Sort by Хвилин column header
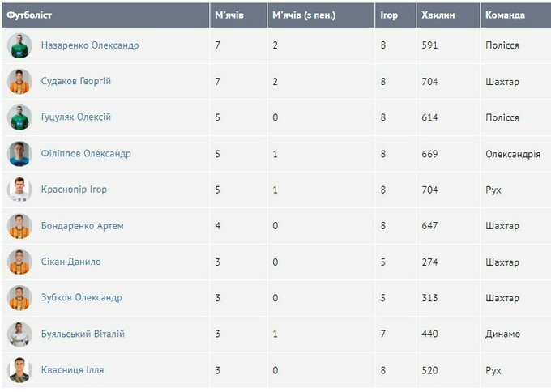 (x=438, y=15)
